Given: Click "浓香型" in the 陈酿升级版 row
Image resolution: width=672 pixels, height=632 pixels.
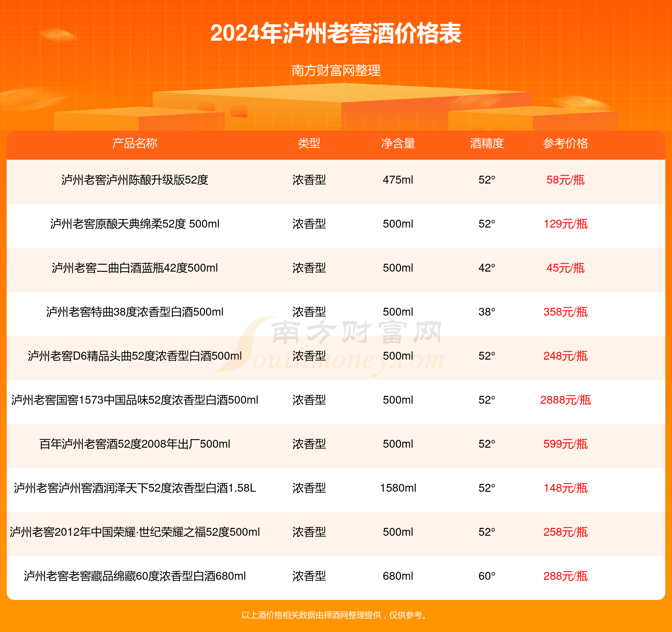Looking at the screenshot, I should pos(309,180).
